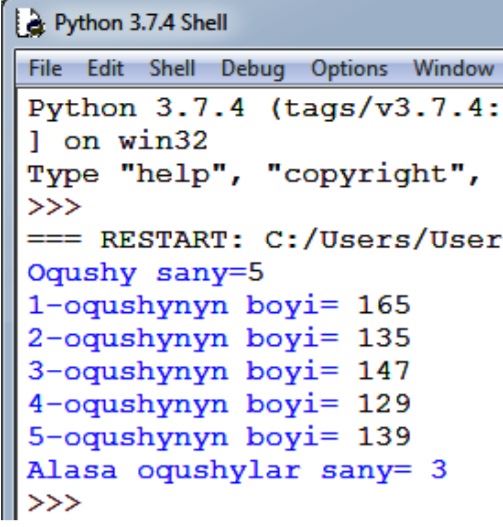
Task: Open the Shell menu
Action: click(172, 68)
